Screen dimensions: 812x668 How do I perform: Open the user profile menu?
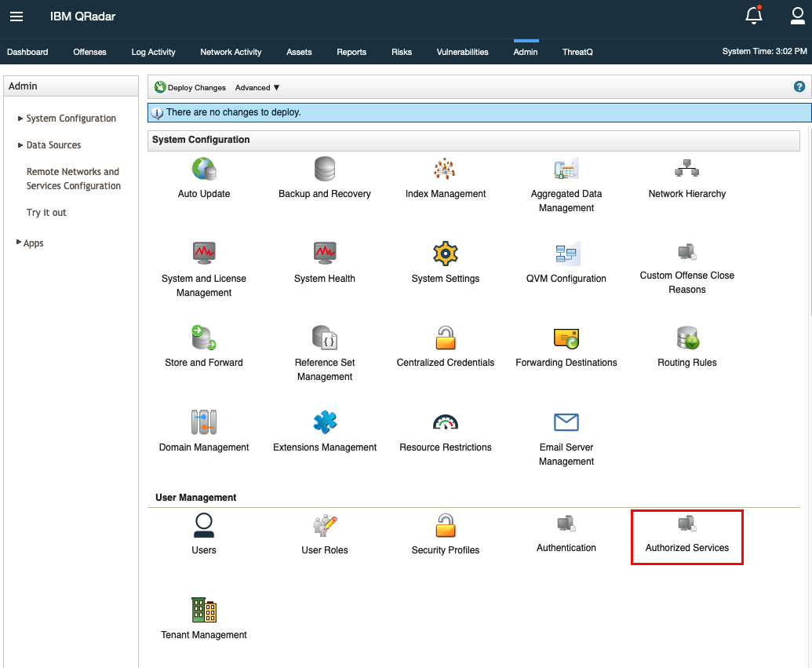point(798,16)
